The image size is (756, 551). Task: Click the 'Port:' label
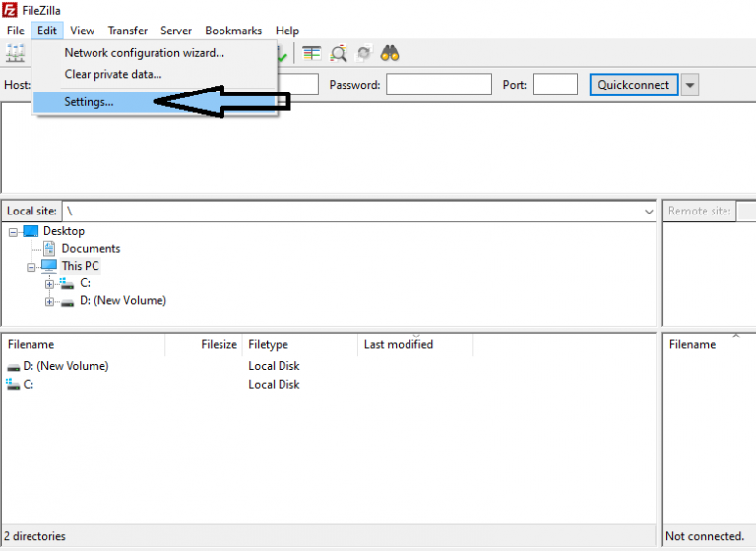[515, 85]
